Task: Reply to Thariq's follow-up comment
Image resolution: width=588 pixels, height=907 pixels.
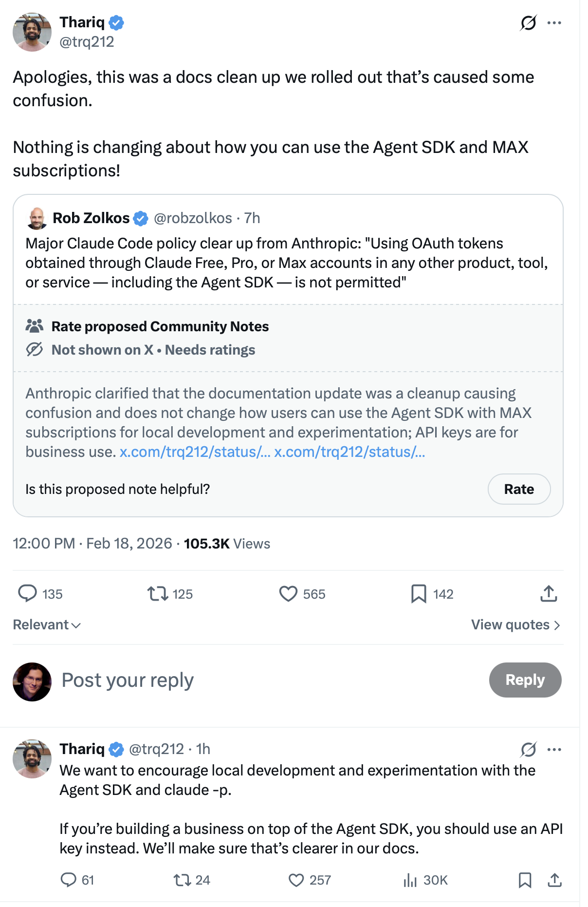Action: click(x=69, y=880)
